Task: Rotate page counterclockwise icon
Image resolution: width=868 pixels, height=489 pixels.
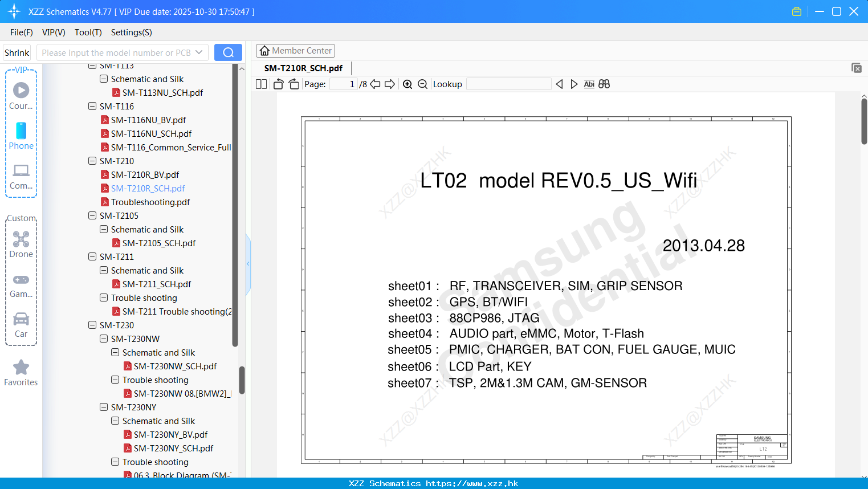Action: click(278, 84)
